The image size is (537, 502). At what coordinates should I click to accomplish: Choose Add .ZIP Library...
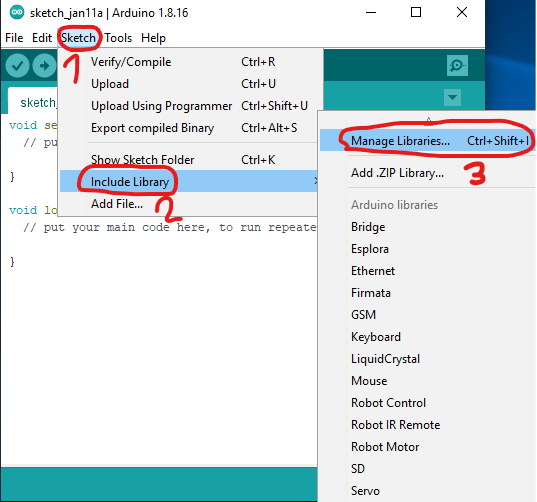[427, 173]
